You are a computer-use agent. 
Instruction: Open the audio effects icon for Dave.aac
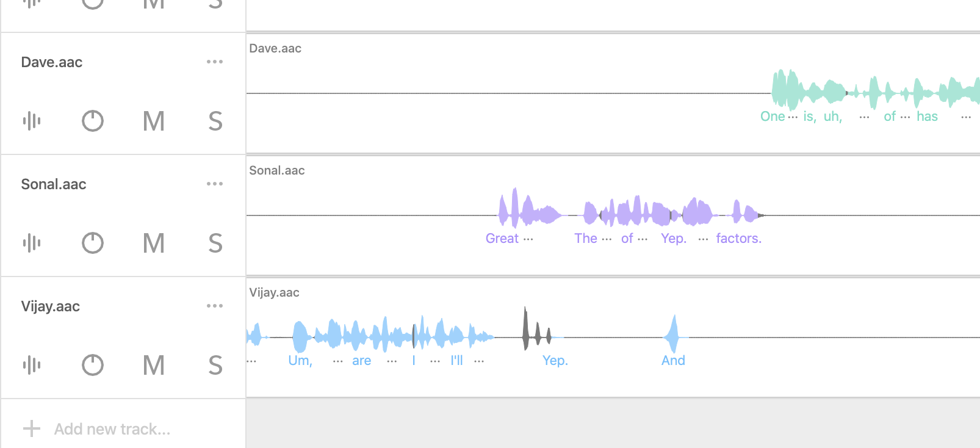click(32, 121)
